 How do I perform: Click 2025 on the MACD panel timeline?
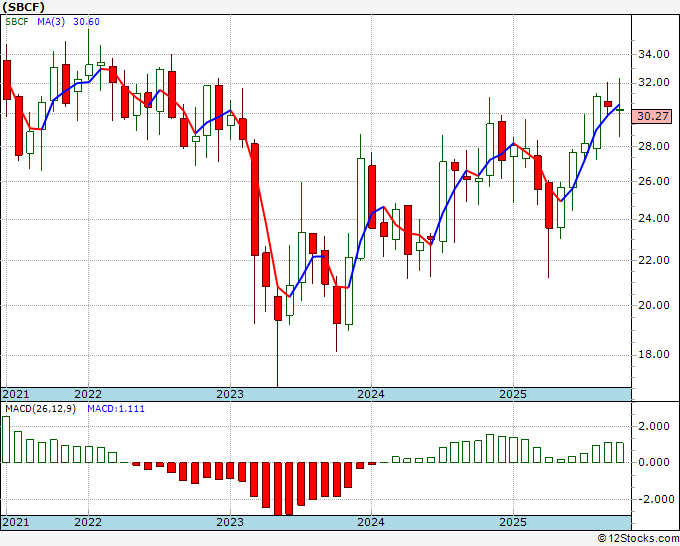[513, 522]
